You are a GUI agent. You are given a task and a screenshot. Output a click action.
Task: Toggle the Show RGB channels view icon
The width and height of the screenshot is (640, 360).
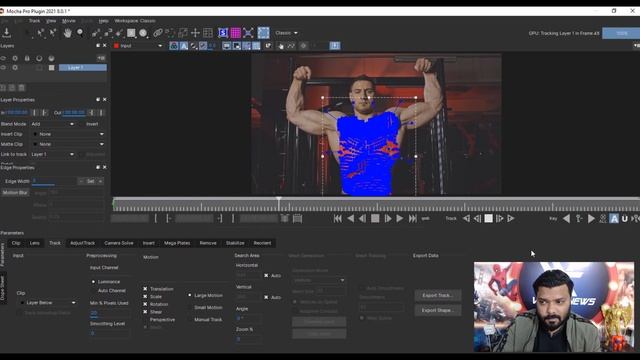point(174,46)
